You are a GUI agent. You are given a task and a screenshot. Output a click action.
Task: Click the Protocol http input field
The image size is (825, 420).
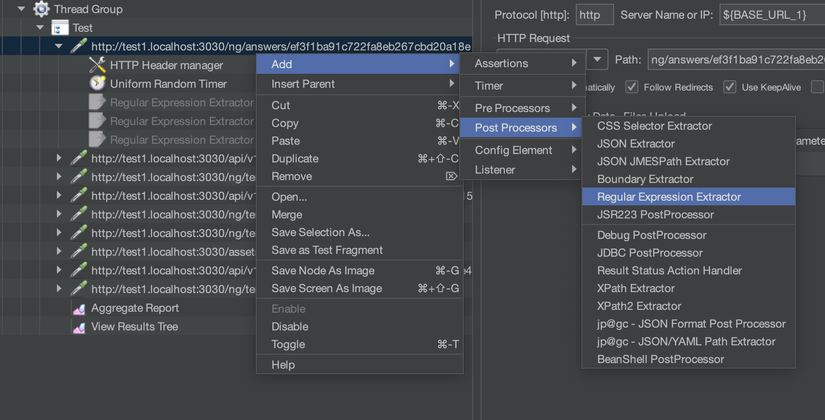[x=594, y=15]
